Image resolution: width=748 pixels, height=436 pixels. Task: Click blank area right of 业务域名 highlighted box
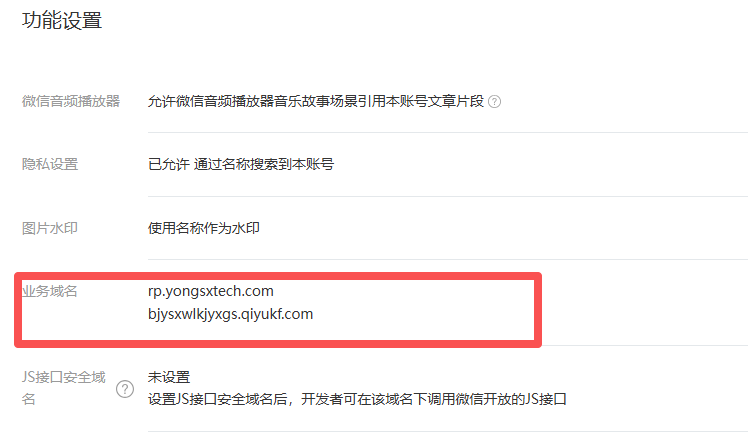pos(644,309)
